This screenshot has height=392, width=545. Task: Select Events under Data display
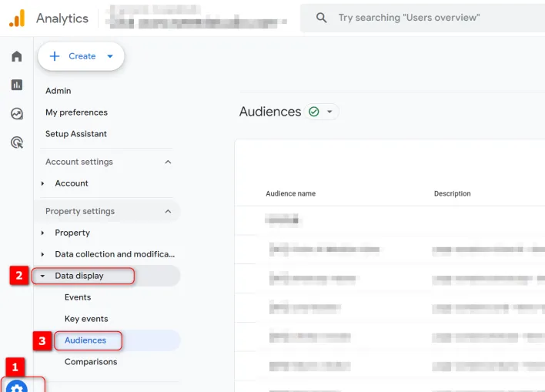[78, 297]
